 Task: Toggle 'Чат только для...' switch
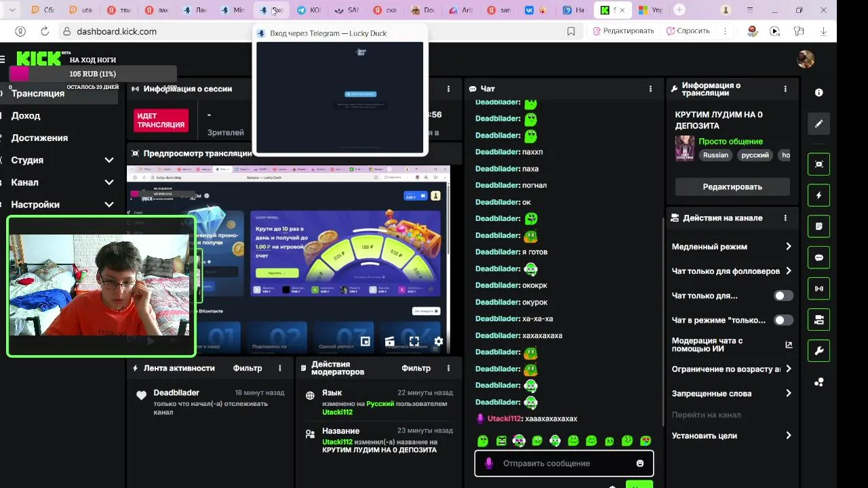[783, 296]
